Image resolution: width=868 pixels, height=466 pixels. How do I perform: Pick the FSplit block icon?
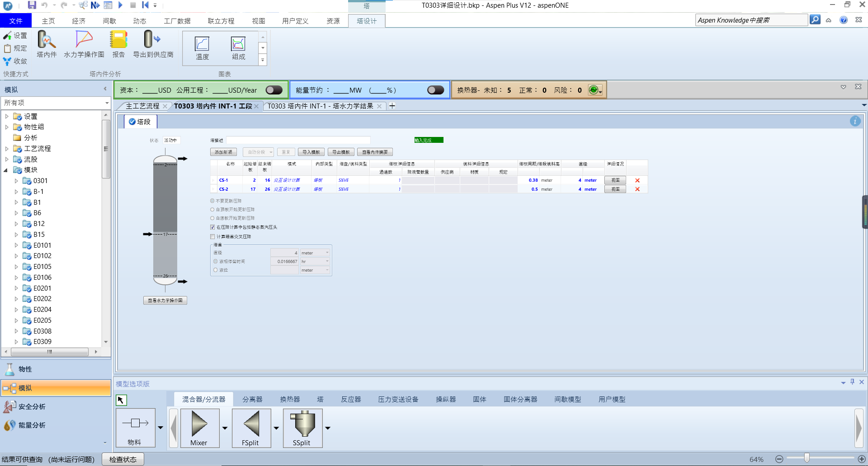[x=251, y=428]
